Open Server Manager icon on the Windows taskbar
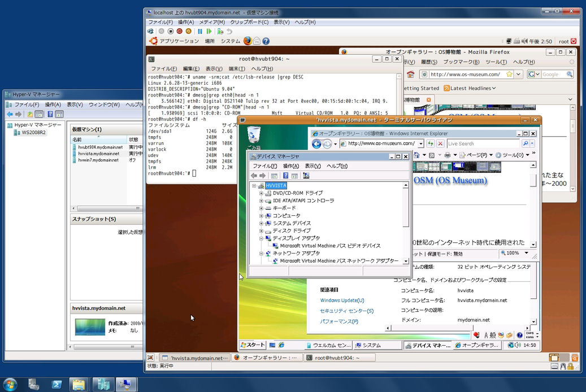This screenshot has width=586, height=392. point(34,384)
